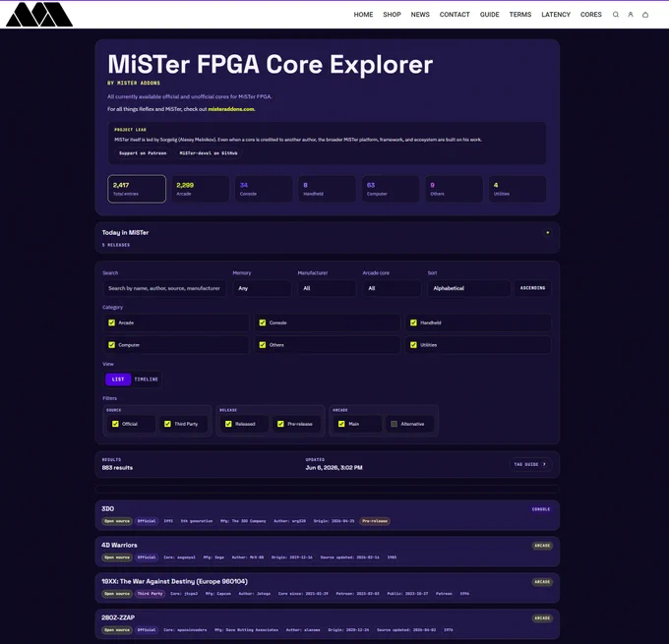
Task: Select the 2,299 Arcade stat card
Action: (x=200, y=189)
